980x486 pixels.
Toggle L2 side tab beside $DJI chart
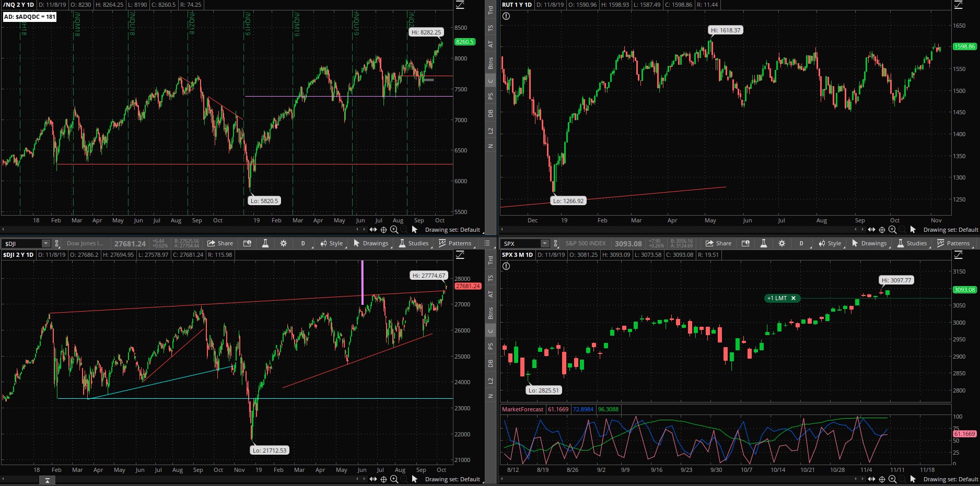pos(491,381)
